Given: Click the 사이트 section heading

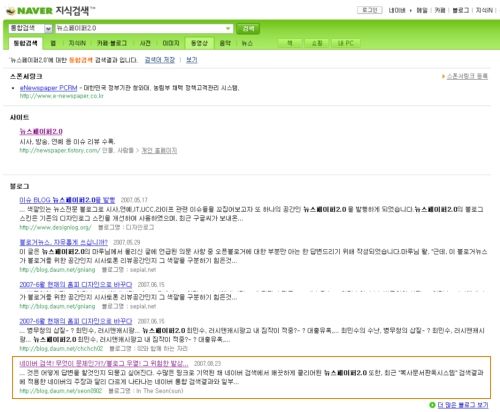Looking at the screenshot, I should [19, 117].
